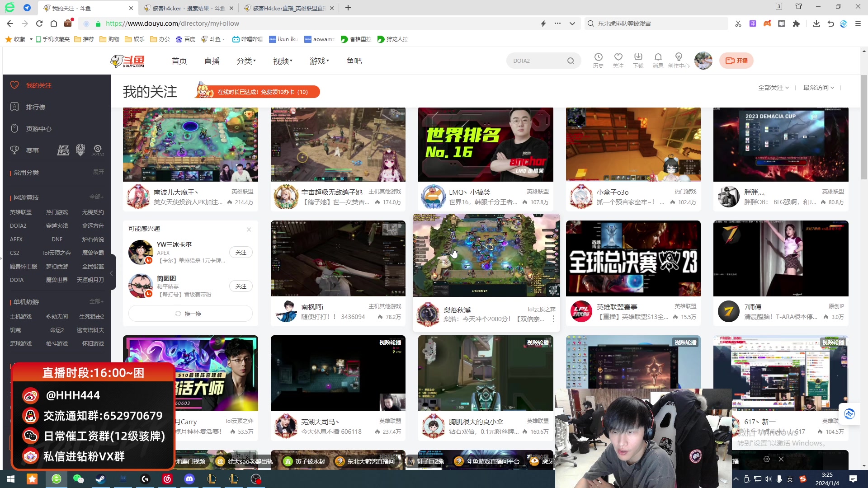Follow 簡图图 with 关注 button
868x488 pixels.
click(x=241, y=286)
